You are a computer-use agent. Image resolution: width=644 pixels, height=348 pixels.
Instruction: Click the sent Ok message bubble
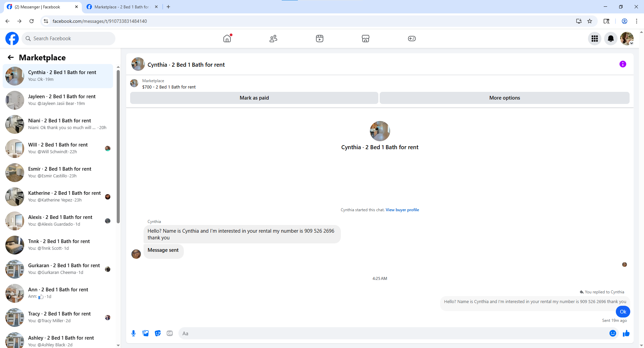tap(623, 312)
